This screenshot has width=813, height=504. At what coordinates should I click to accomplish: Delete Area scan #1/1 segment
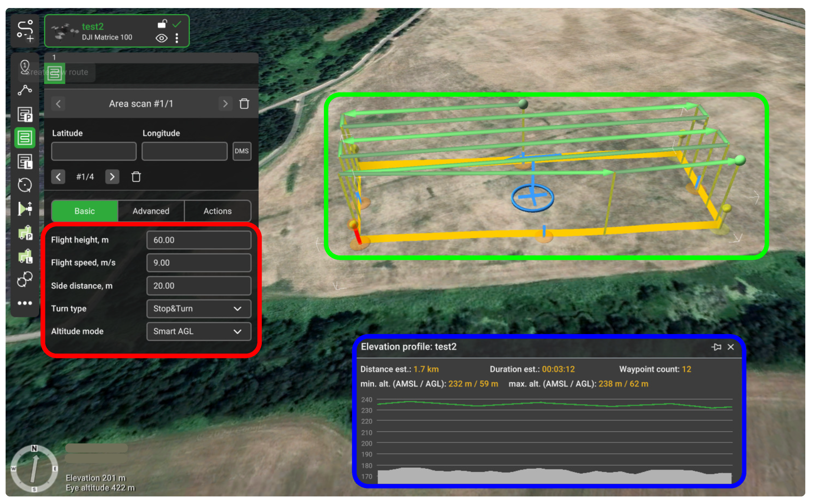click(x=244, y=104)
